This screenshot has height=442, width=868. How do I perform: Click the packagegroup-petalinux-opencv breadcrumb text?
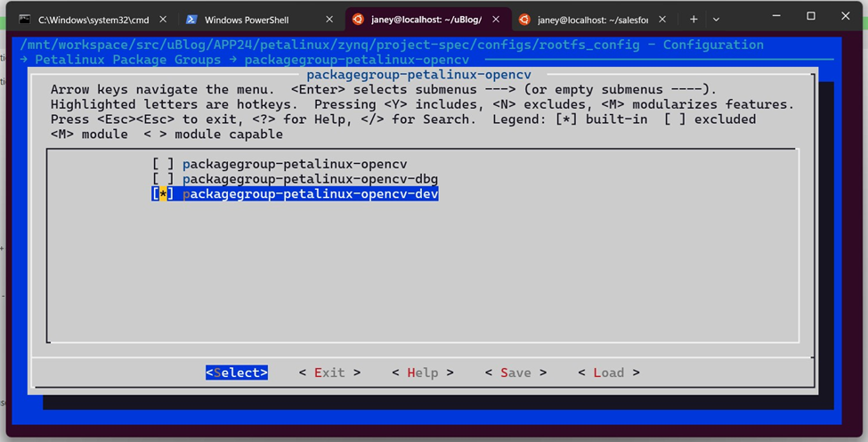coord(357,60)
